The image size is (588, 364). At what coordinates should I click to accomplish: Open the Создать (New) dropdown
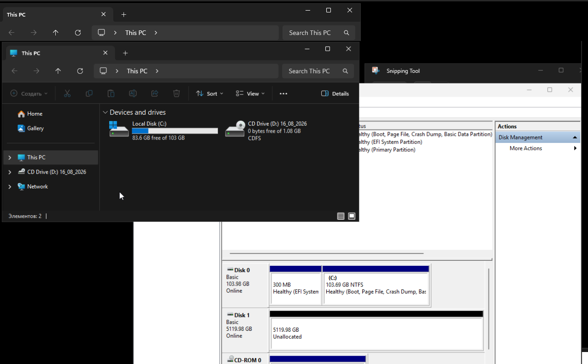(29, 94)
